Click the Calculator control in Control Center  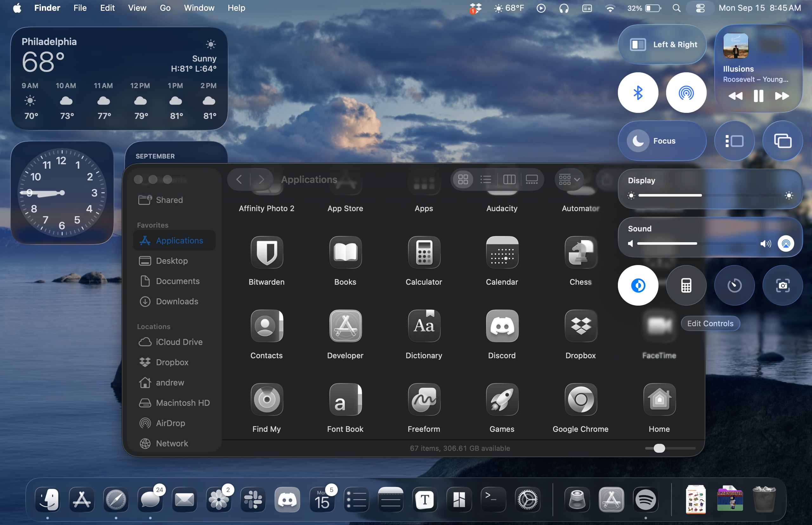[x=686, y=285]
